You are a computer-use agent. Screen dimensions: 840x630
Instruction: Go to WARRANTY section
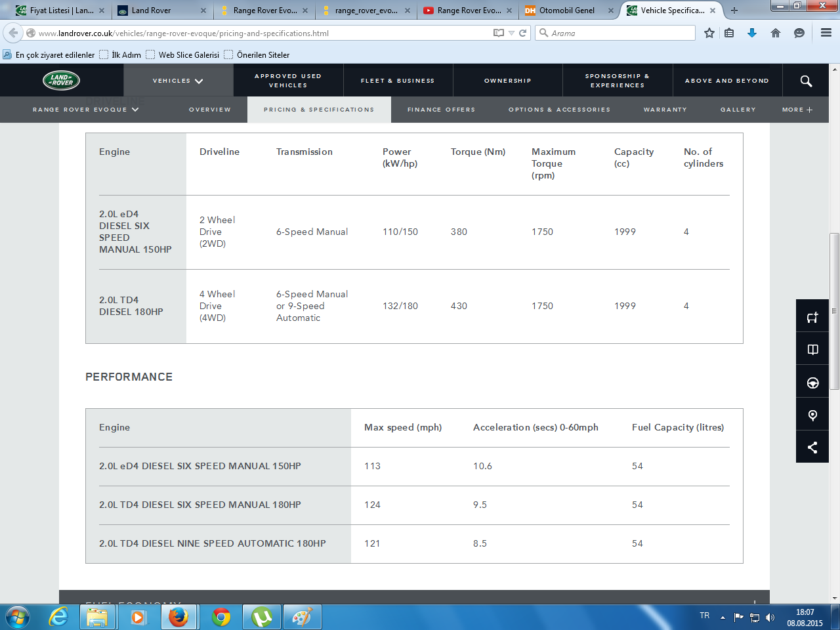(665, 110)
